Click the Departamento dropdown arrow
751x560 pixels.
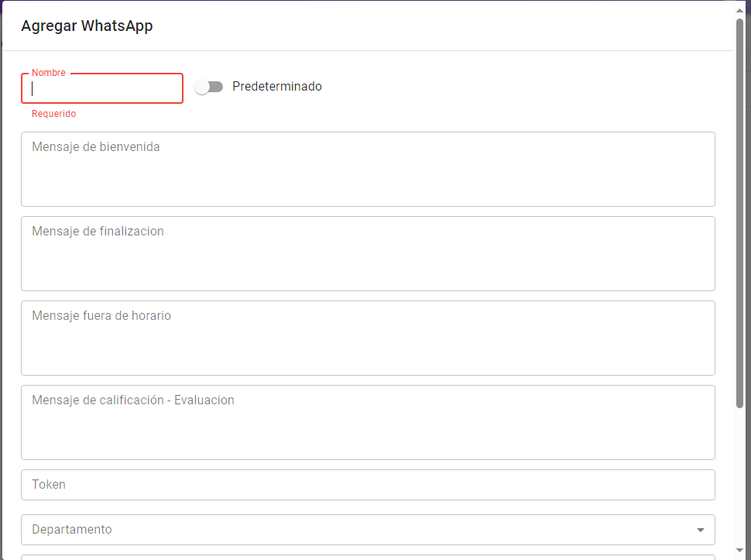tap(700, 530)
